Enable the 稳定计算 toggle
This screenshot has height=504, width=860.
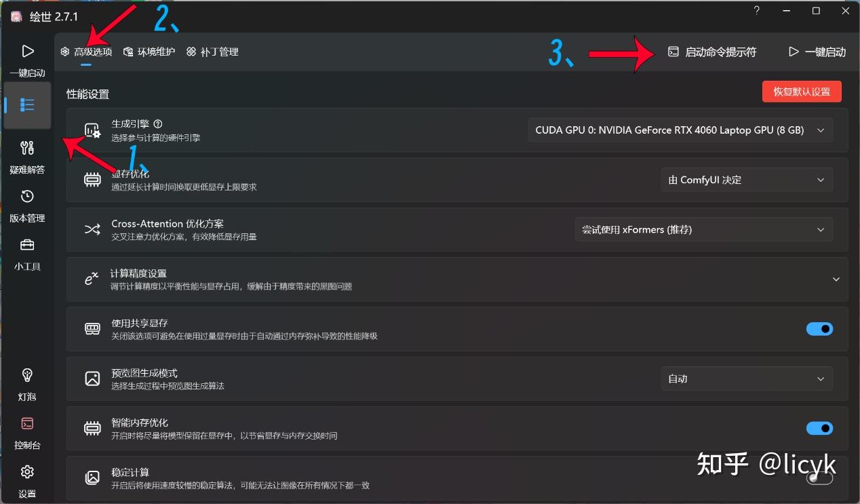(819, 478)
